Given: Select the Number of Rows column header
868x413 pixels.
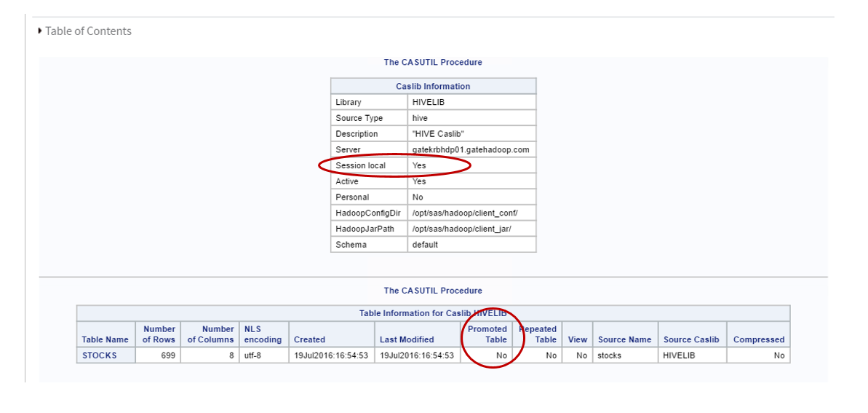Looking at the screenshot, I should [158, 334].
